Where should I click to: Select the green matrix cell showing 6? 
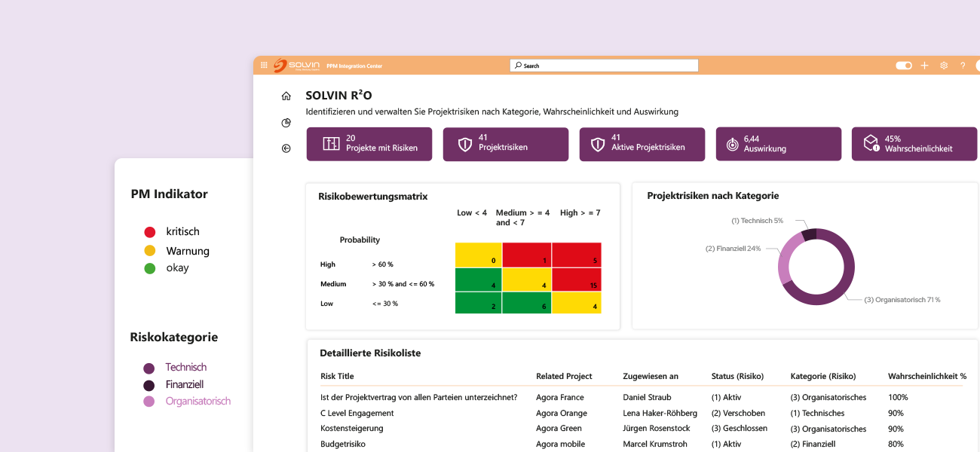coord(527,303)
